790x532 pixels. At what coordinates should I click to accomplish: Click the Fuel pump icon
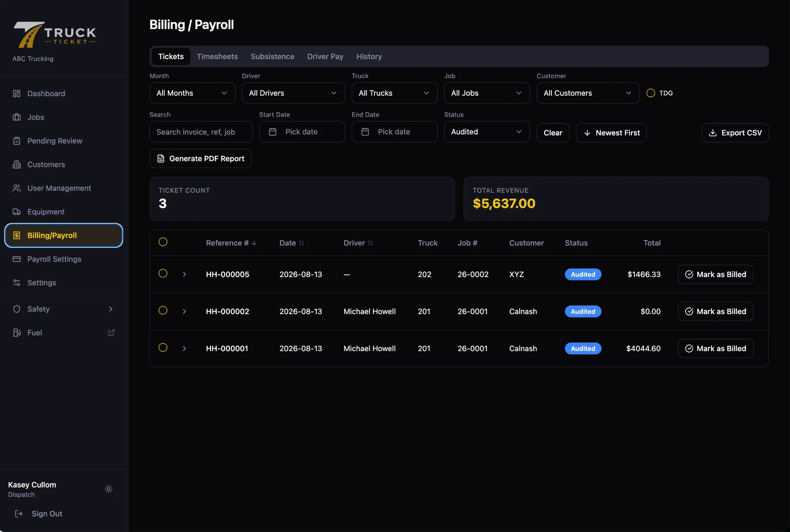16,333
